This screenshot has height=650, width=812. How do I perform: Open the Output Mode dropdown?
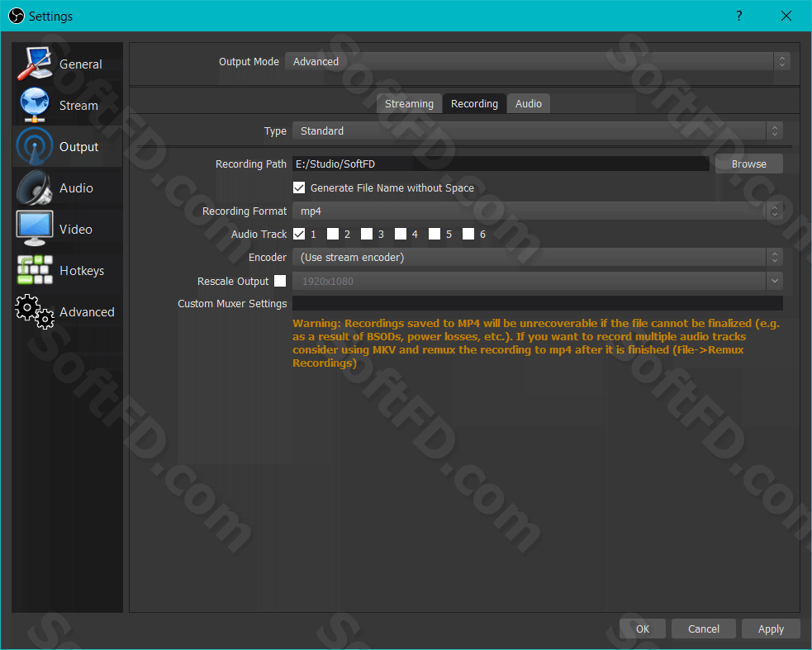pos(537,61)
